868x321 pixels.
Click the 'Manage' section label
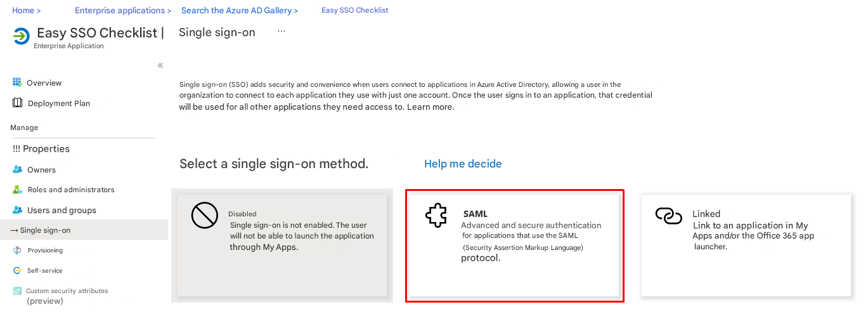pyautogui.click(x=24, y=128)
